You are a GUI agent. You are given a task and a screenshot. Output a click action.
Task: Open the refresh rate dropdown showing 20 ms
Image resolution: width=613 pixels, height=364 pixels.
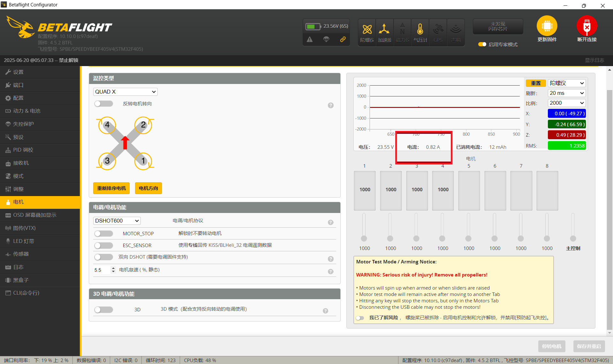pos(567,93)
